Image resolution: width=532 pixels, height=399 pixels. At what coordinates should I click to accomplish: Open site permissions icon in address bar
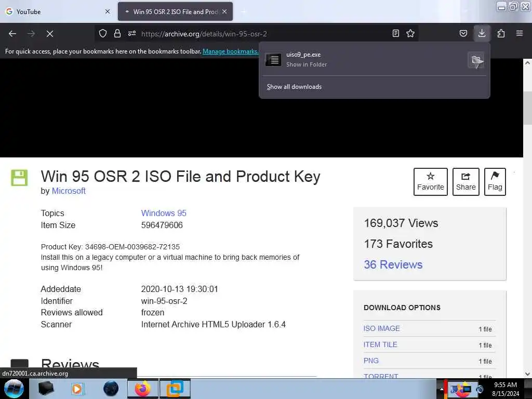[x=132, y=33]
